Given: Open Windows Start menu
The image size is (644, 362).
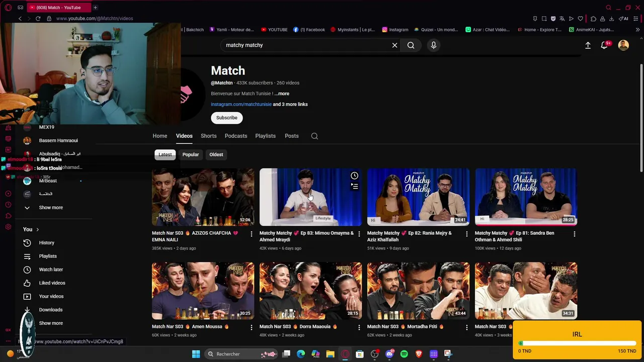Looking at the screenshot, I should tap(196, 354).
